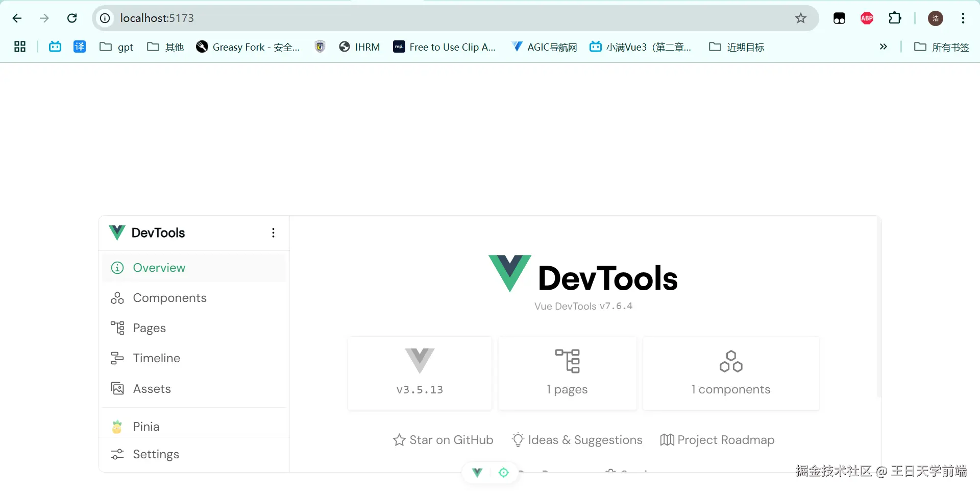980x491 pixels.
Task: Select the Pages item in sidebar
Action: [x=149, y=328]
